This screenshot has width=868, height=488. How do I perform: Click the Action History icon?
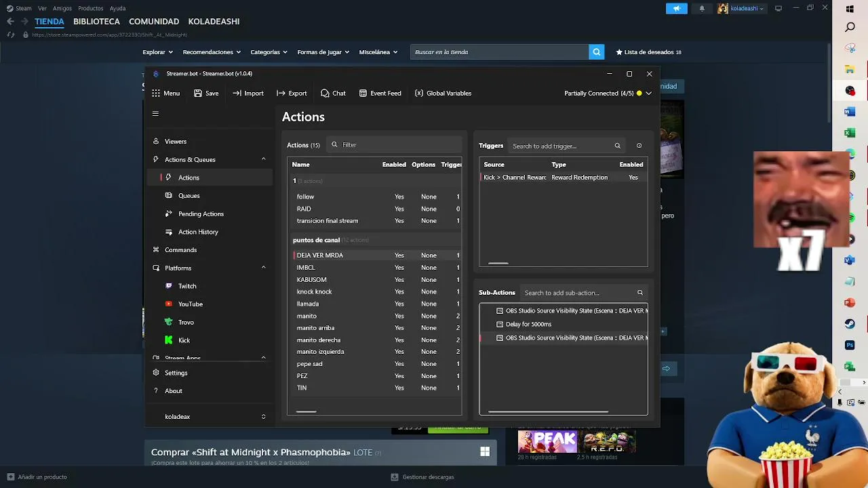click(169, 232)
